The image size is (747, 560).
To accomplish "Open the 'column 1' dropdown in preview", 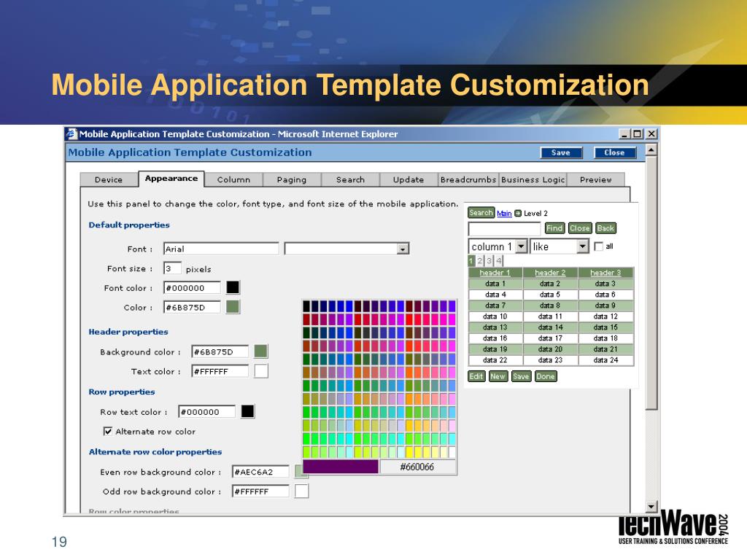I will tap(521, 246).
